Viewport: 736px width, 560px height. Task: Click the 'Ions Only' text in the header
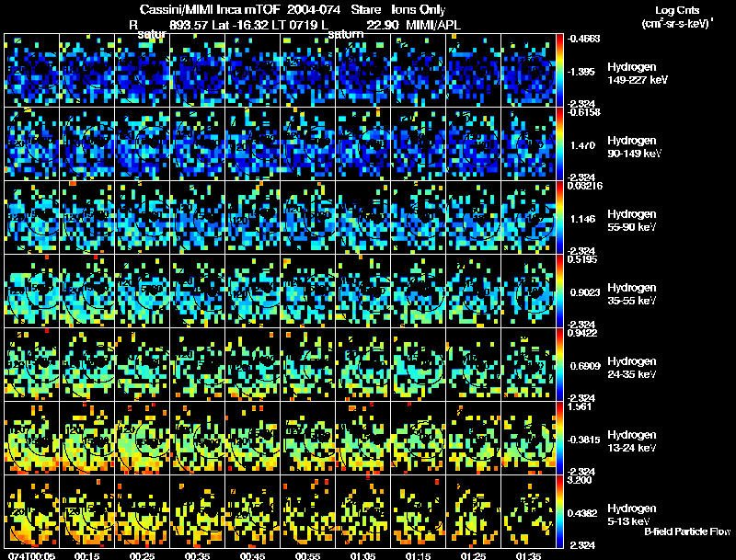[x=419, y=10]
